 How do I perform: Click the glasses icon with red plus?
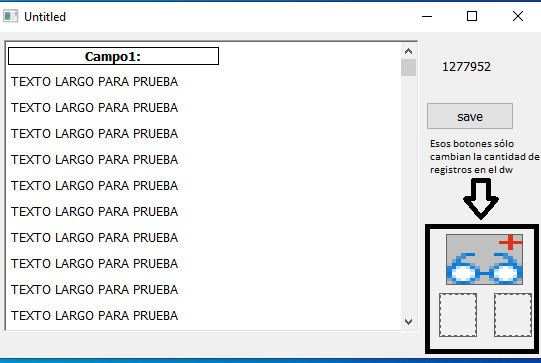tap(484, 259)
